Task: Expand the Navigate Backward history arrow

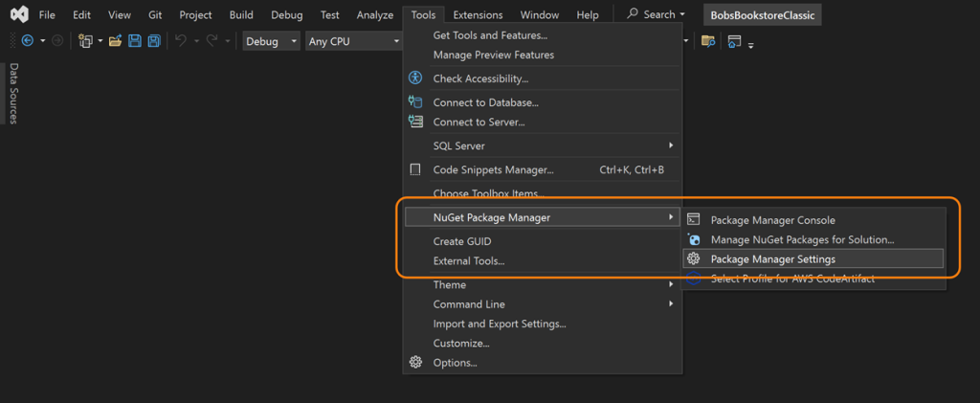Action: [42, 41]
